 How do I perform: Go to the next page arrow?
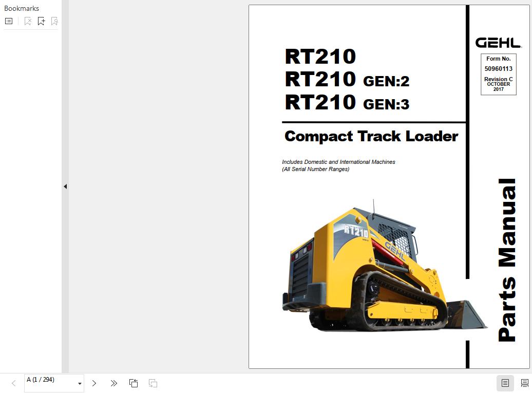pos(94,383)
